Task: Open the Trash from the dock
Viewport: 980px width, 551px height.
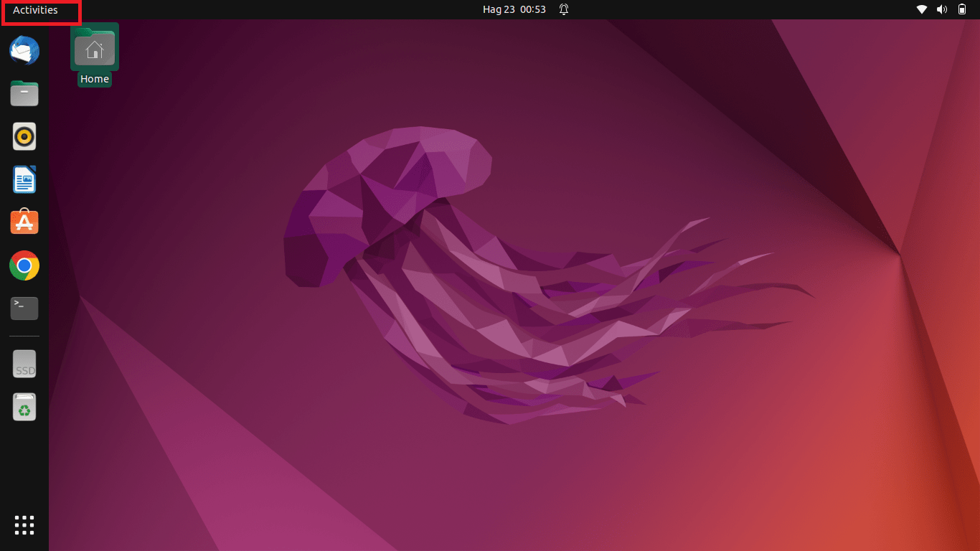Action: pos(24,407)
